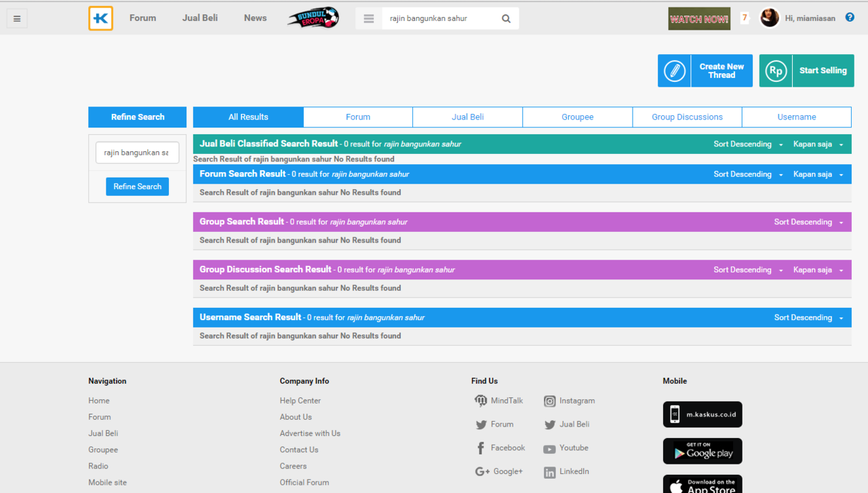868x493 pixels.
Task: Submit search with magnifier icon
Action: coord(506,19)
